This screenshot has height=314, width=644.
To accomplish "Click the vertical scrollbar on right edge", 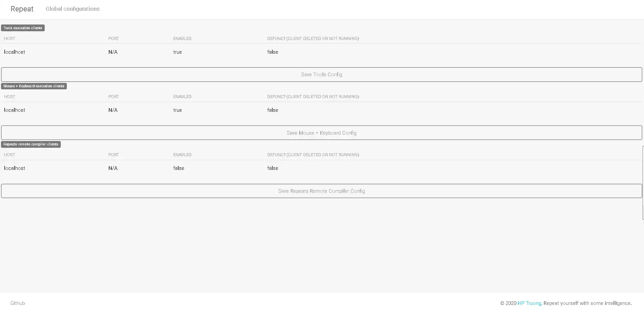I will pyautogui.click(x=643, y=183).
